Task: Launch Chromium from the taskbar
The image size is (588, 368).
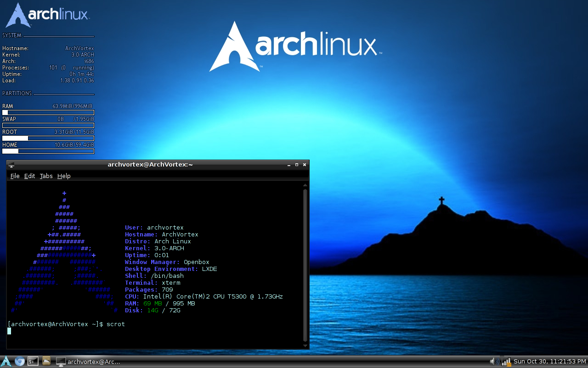Action: 19,362
